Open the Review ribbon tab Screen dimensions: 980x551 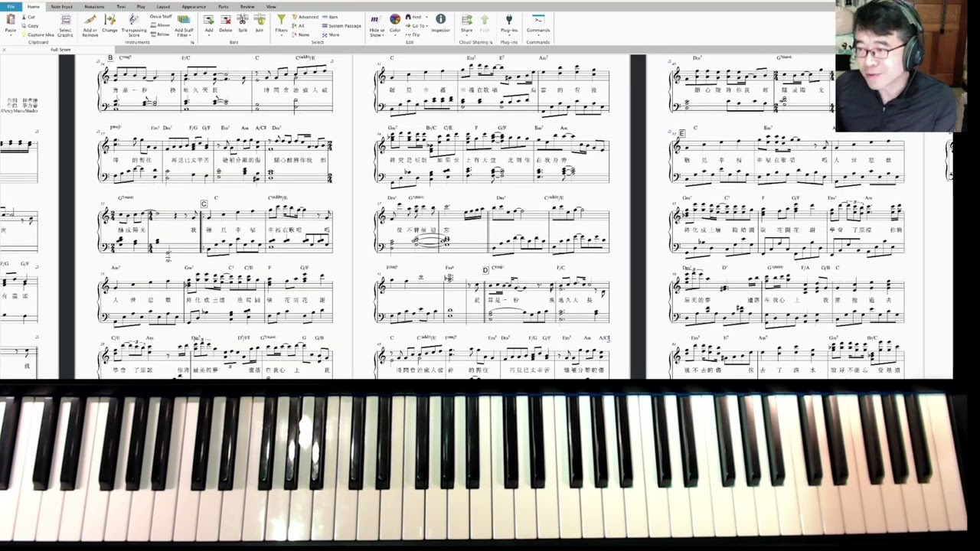point(247,7)
